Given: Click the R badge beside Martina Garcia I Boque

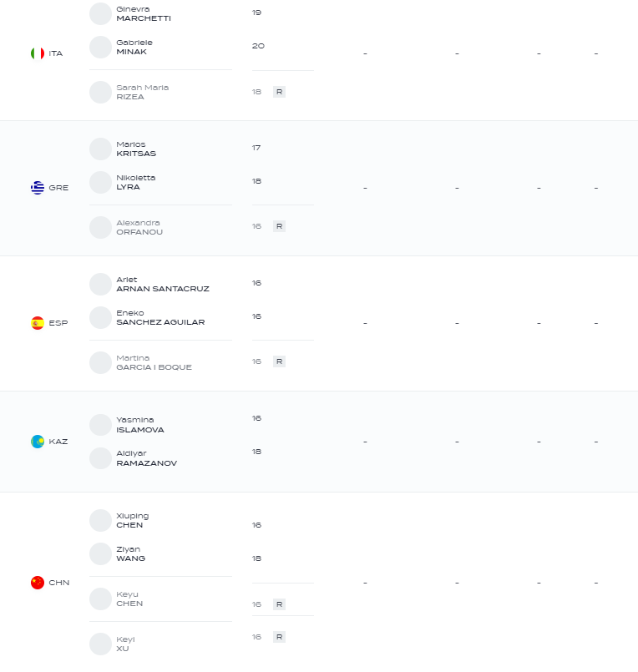Looking at the screenshot, I should click(x=279, y=361).
